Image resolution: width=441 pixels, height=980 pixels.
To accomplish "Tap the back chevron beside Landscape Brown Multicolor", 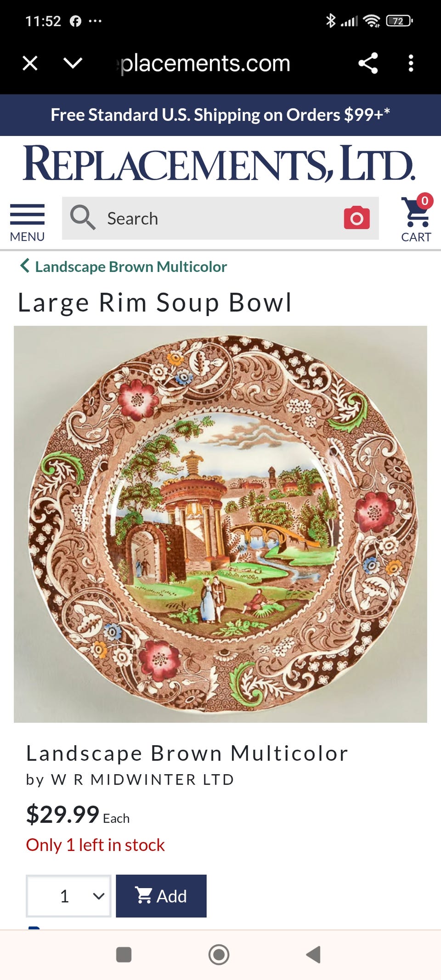I will pyautogui.click(x=25, y=266).
